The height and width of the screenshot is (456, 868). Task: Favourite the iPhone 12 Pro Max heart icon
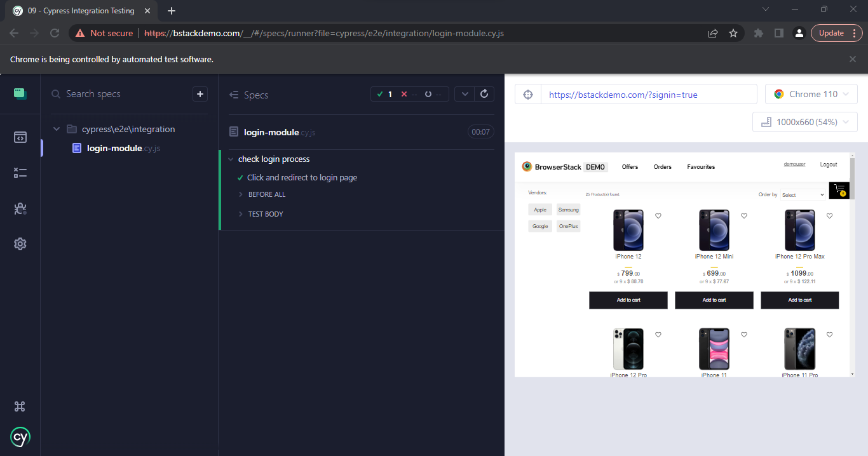click(829, 216)
